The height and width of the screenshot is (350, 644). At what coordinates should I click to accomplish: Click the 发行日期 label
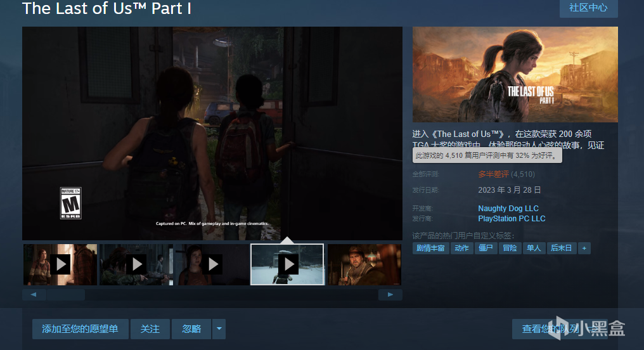click(x=425, y=190)
